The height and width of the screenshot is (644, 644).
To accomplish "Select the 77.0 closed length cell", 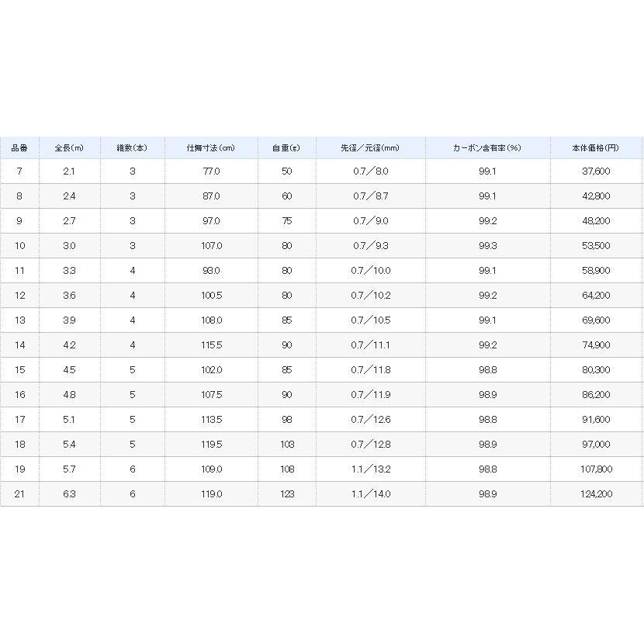I will pyautogui.click(x=211, y=171).
